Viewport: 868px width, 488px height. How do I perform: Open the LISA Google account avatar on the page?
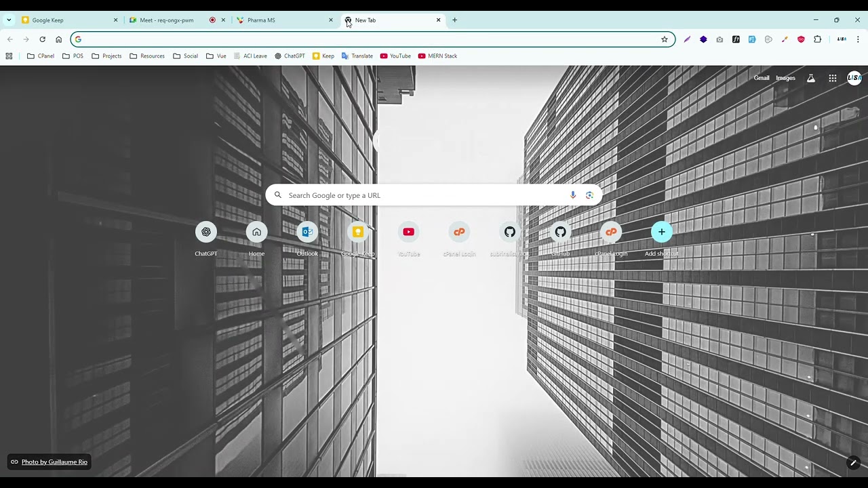[854, 78]
